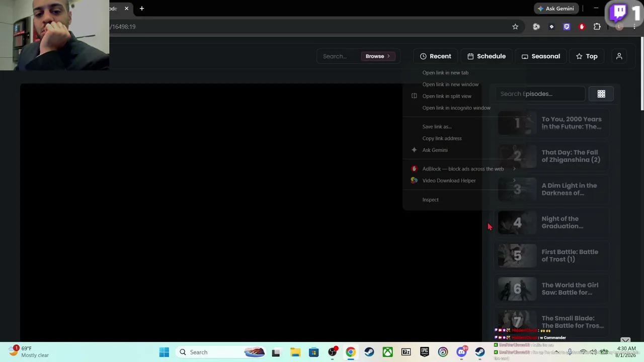
Task: Expand the AdBlock context submenu
Action: click(463, 169)
